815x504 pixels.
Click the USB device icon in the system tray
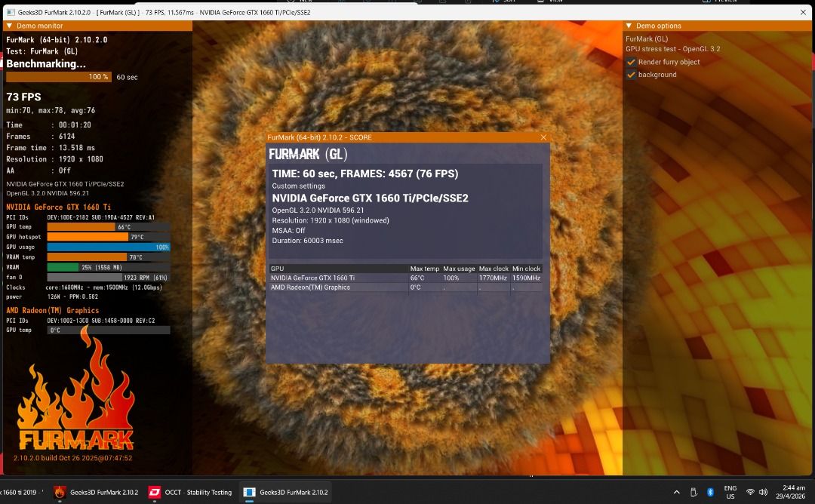[x=694, y=492]
